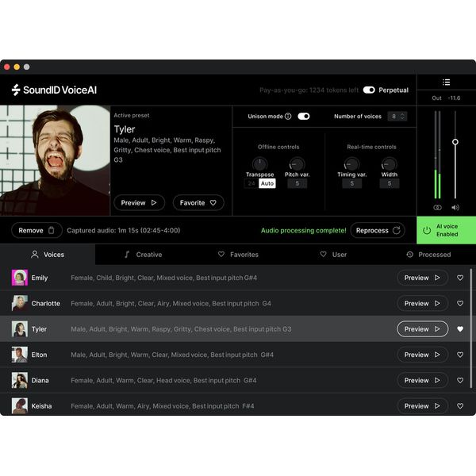Image resolution: width=476 pixels, height=476 pixels.
Task: Click the Transpose knob
Action: [260, 164]
